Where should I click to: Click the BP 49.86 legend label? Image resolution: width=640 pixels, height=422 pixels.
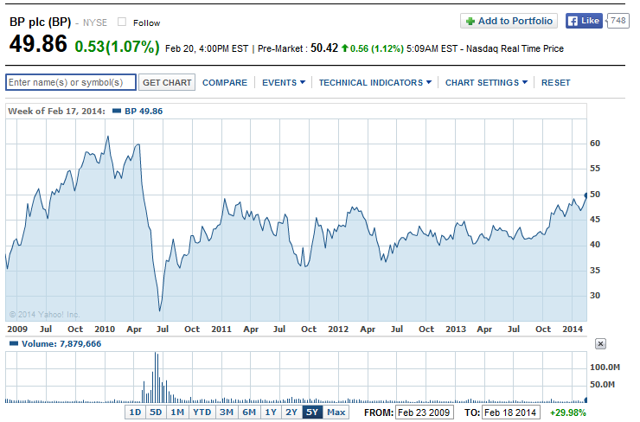[143, 111]
